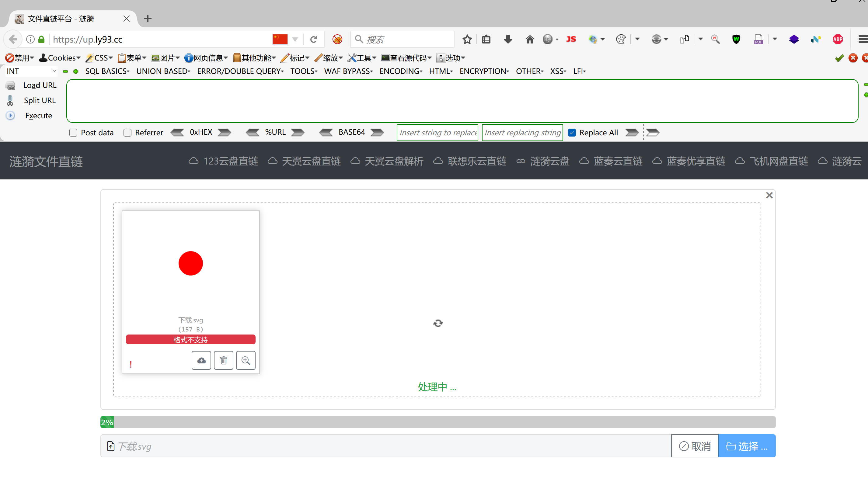Expand the SQL BASICS menu

107,71
